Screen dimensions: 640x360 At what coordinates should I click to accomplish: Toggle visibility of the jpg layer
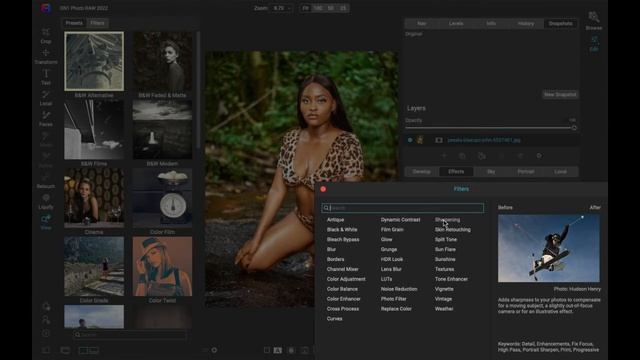click(410, 140)
